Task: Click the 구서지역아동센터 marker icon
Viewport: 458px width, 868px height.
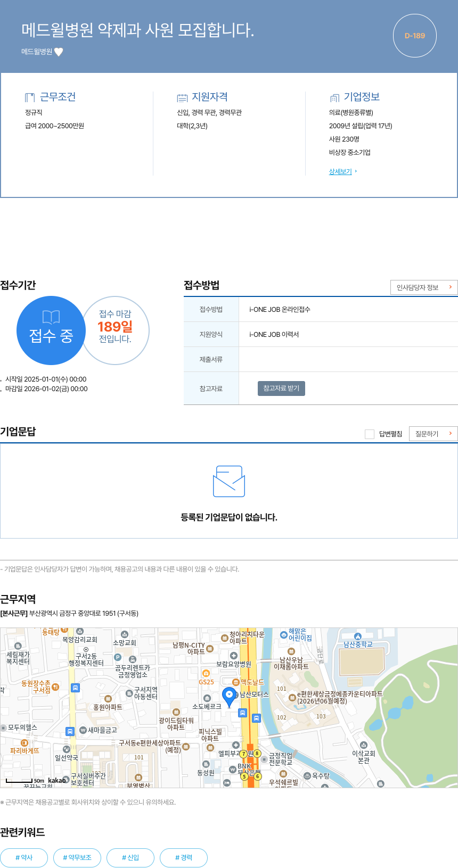Action: pos(129,693)
